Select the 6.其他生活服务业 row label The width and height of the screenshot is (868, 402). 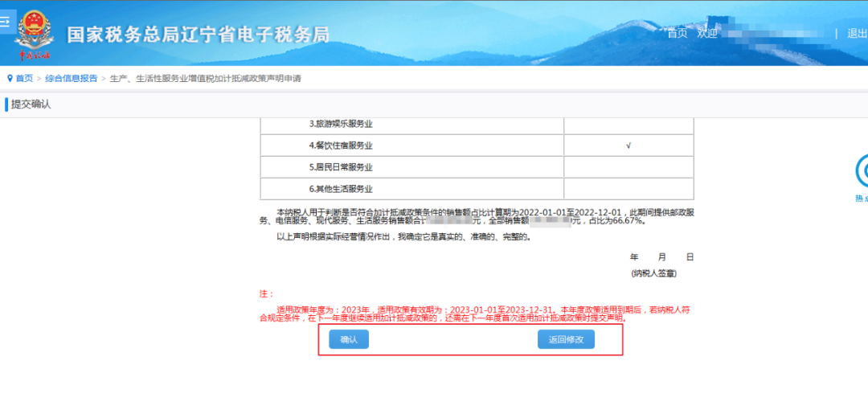coord(342,189)
